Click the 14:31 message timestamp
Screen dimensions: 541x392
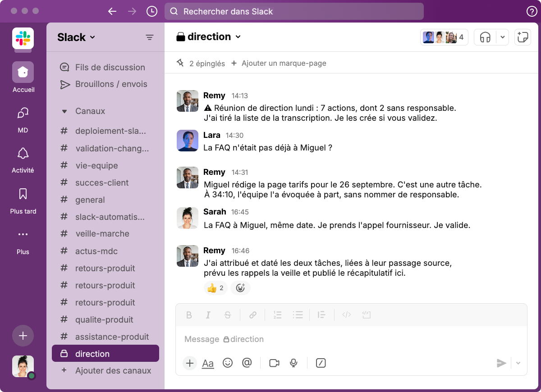pos(240,173)
